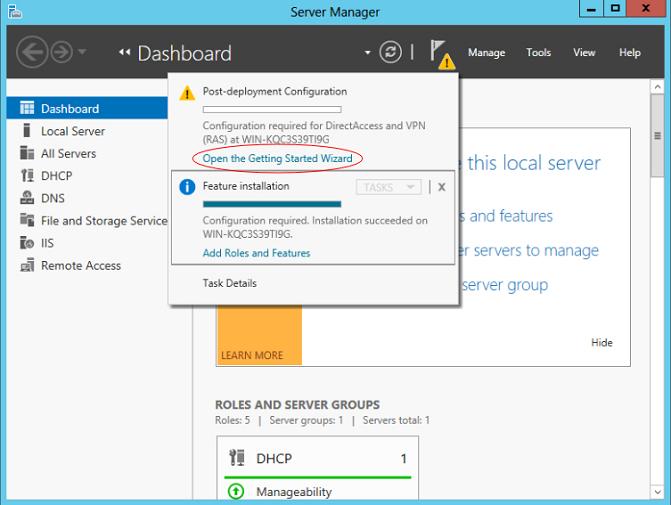
Task: Select the DHCP icon in sidebar
Action: [x=27, y=176]
